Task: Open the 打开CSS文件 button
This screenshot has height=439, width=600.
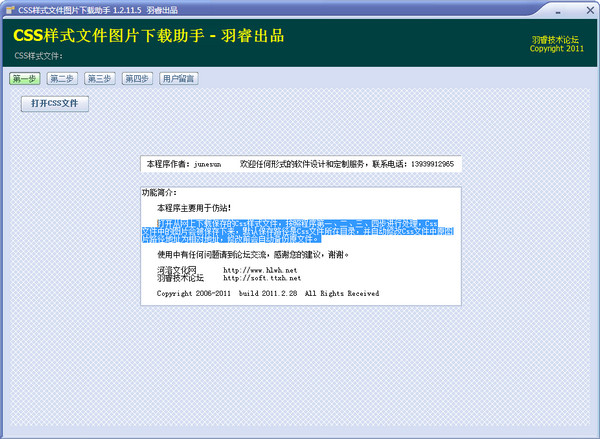Action: 55,104
